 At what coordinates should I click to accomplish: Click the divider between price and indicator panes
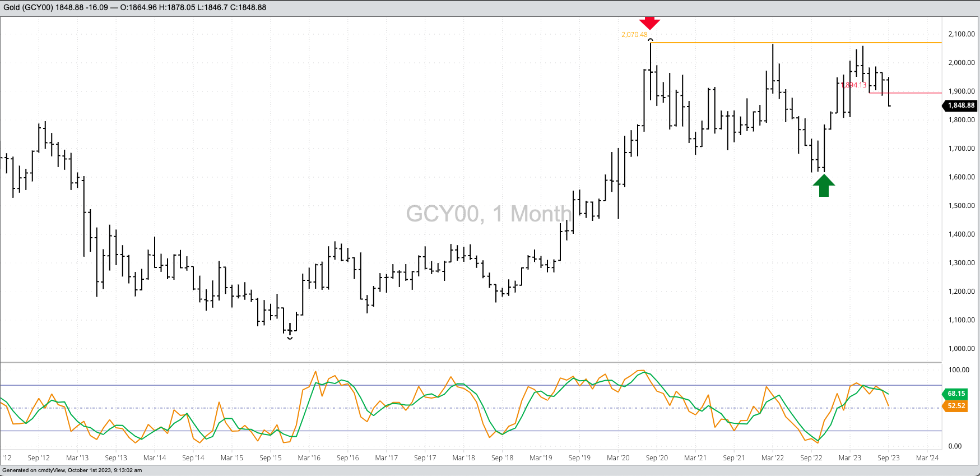(471, 362)
